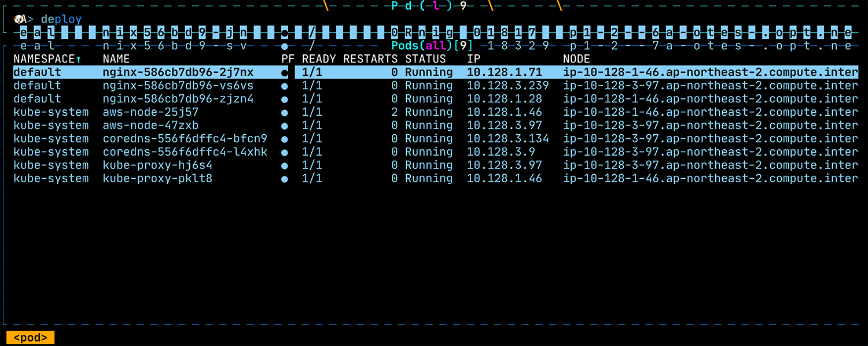Screen dimensions: 868x346
Task: Click the READY column header
Action: tap(319, 59)
